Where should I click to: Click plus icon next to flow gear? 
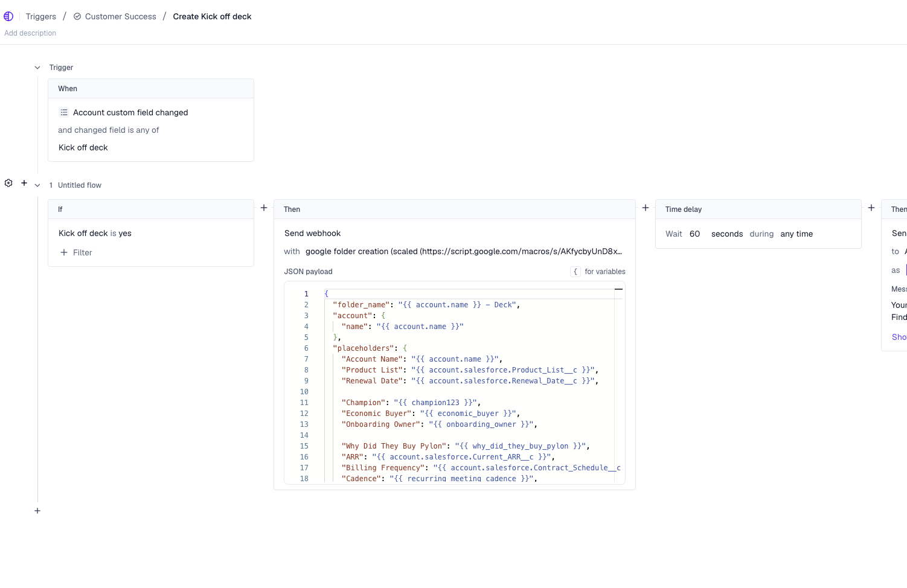(x=24, y=183)
